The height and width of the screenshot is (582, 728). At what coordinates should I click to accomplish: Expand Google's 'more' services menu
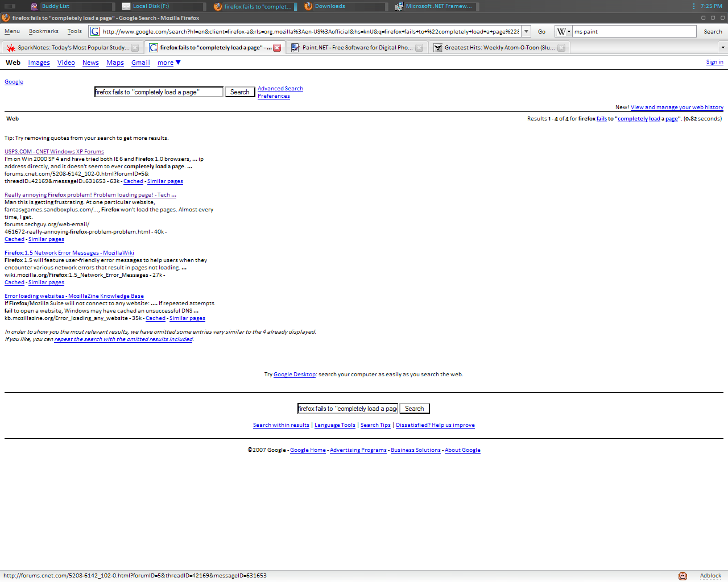[169, 63]
